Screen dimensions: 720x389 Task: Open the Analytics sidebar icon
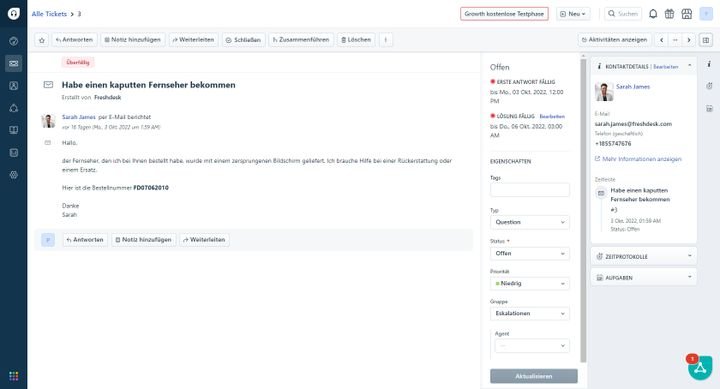tap(14, 152)
